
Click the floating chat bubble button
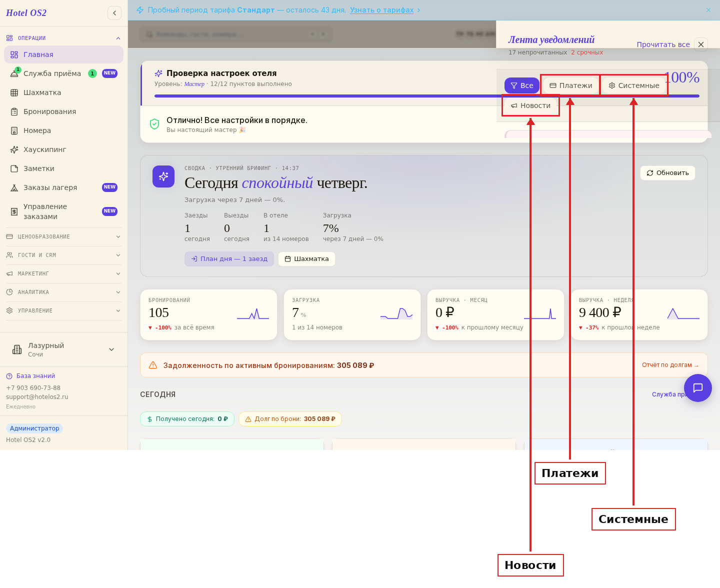pos(698,388)
